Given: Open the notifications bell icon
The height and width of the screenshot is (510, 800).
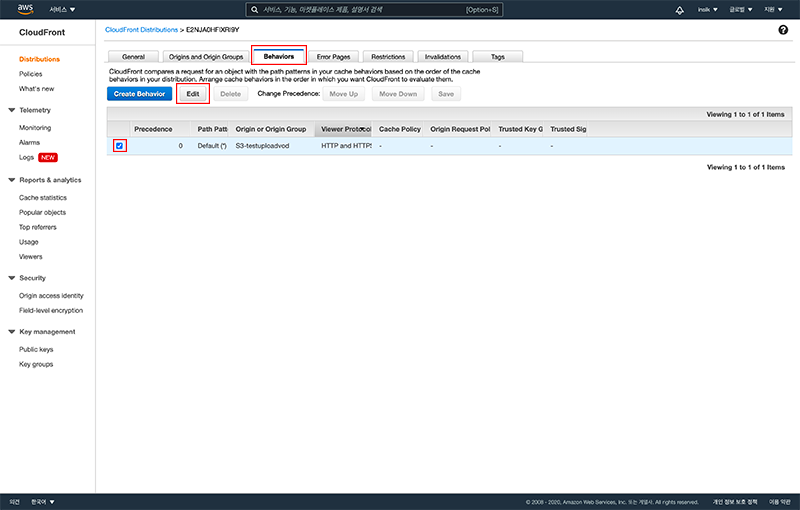Looking at the screenshot, I should pos(680,10).
